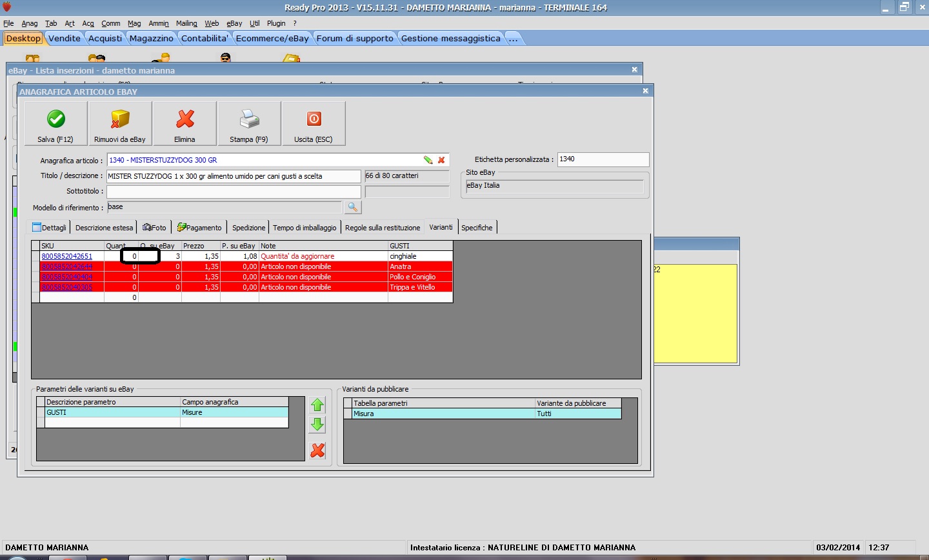Click the SKU column header

click(x=72, y=246)
